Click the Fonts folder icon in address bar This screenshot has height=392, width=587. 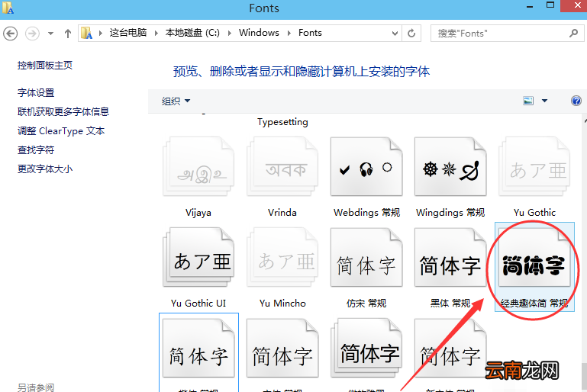[86, 33]
